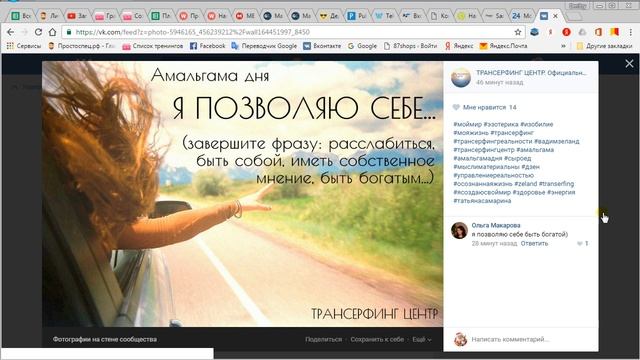Image resolution: width=640 pixels, height=360 pixels.
Task: Like the photo with the heart icon
Action: click(456, 107)
